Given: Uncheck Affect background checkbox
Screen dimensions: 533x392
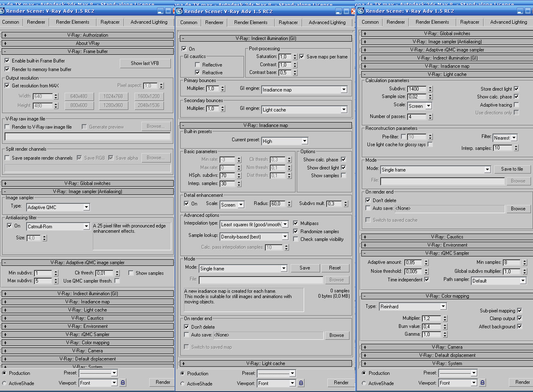Looking at the screenshot, I should point(520,326).
